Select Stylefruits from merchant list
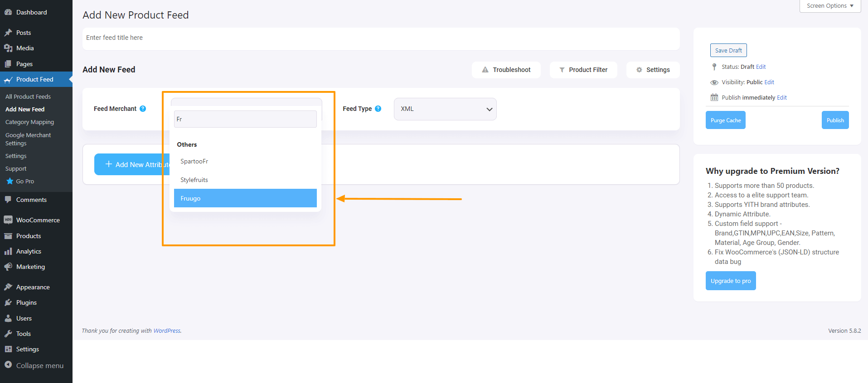This screenshot has height=383, width=868. click(x=245, y=180)
